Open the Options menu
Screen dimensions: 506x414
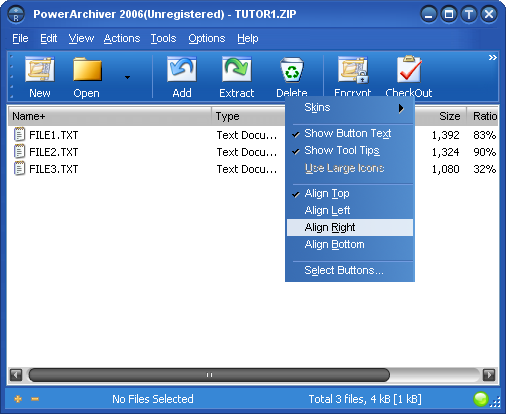point(207,38)
